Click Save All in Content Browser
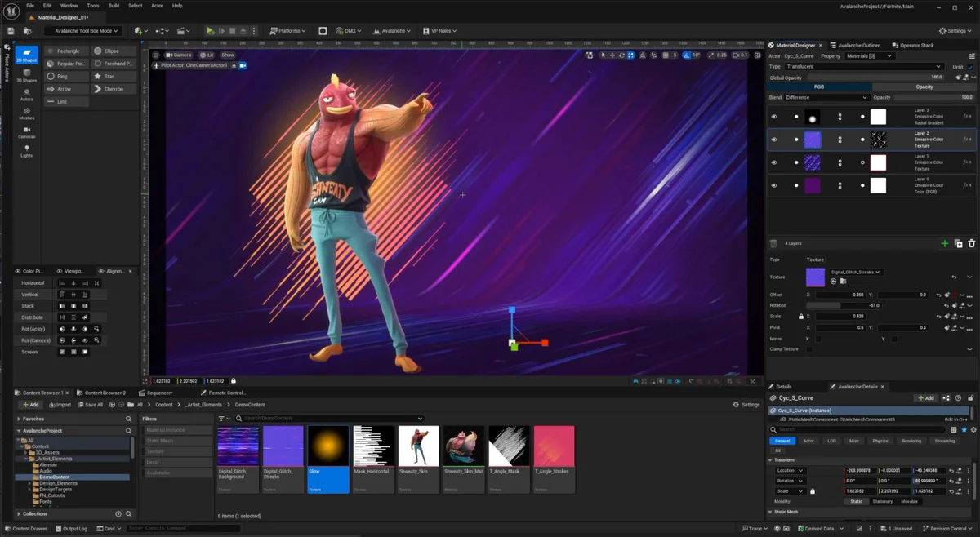The width and height of the screenshot is (980, 537). coord(91,404)
